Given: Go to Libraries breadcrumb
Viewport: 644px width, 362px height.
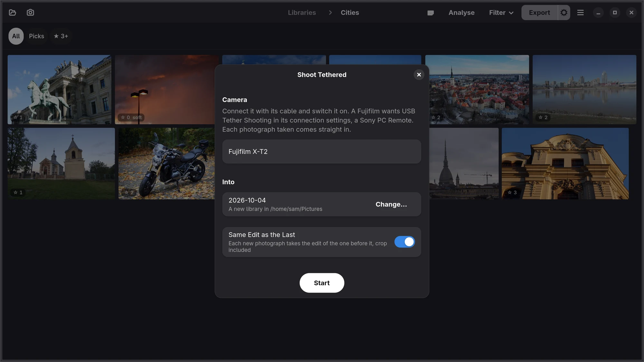Looking at the screenshot, I should click(x=302, y=13).
